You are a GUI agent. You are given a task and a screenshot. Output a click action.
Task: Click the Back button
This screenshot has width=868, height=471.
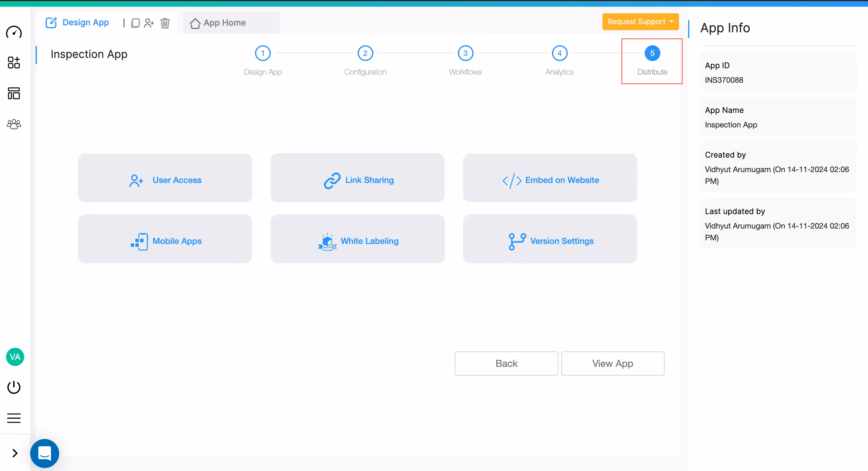tap(506, 363)
